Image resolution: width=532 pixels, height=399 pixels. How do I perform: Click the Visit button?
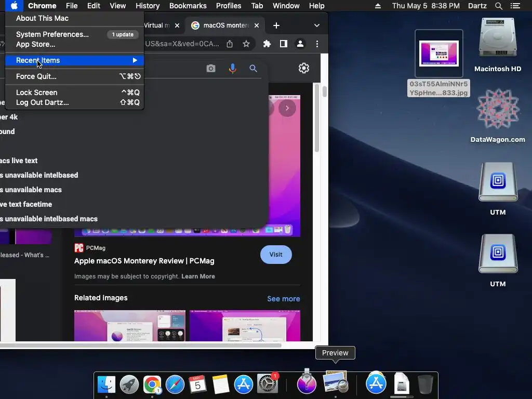(x=276, y=255)
